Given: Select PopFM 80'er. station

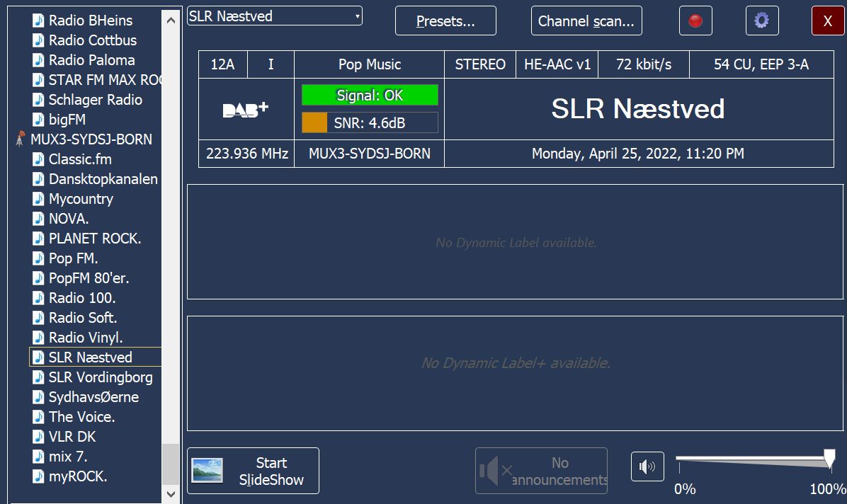Looking at the screenshot, I should click(x=89, y=278).
